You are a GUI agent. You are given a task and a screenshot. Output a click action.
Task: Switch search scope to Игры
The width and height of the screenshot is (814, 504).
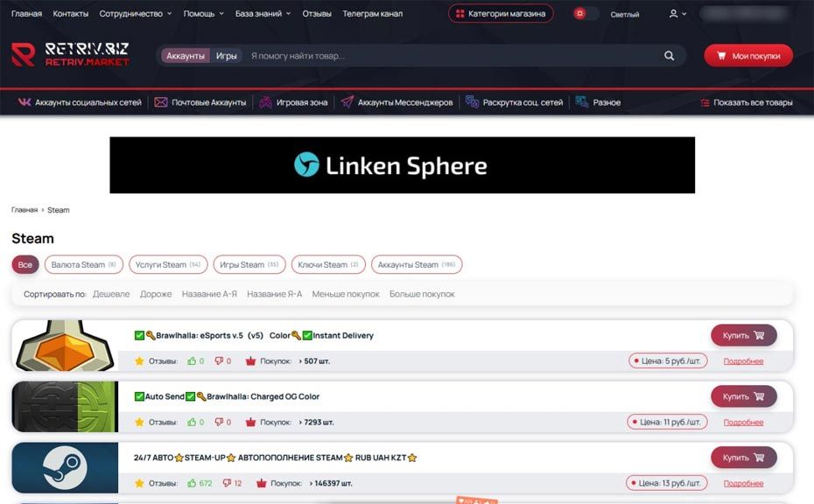[x=227, y=55]
